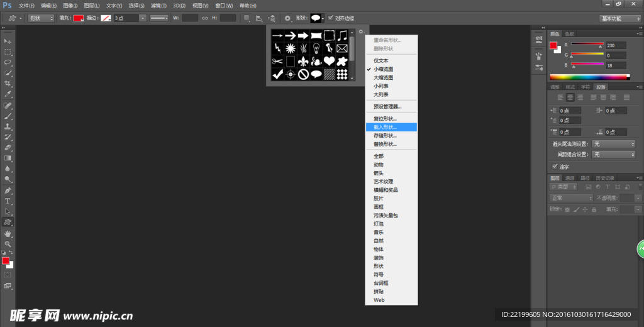Switch to the 色板 swatches tab
Screen dimensions: 644x327
[x=570, y=33]
